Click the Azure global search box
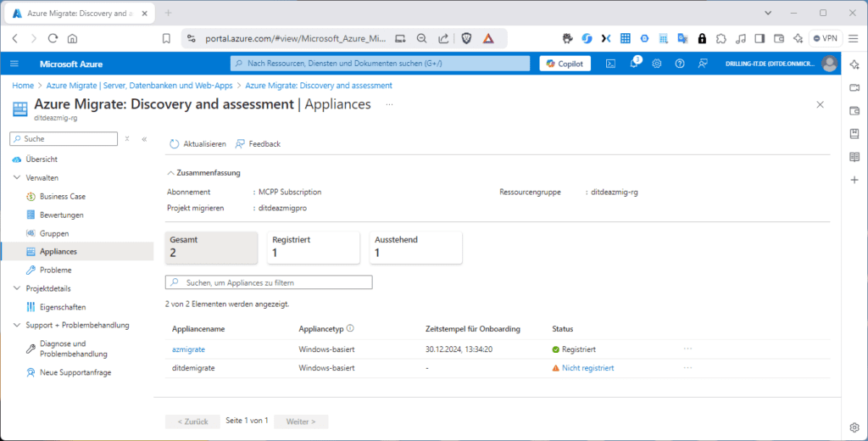Screen dimensions: 868x441 tap(381, 64)
